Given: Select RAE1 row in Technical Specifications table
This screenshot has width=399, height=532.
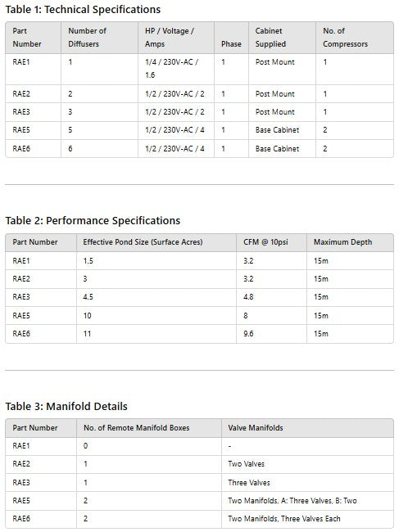Looking at the screenshot, I should pos(199,69).
